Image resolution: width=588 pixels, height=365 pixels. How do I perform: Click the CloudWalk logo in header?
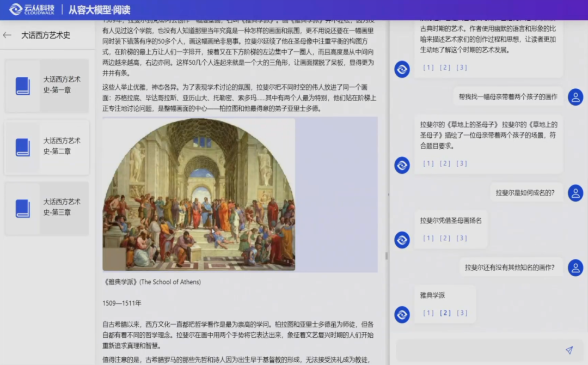(x=32, y=9)
